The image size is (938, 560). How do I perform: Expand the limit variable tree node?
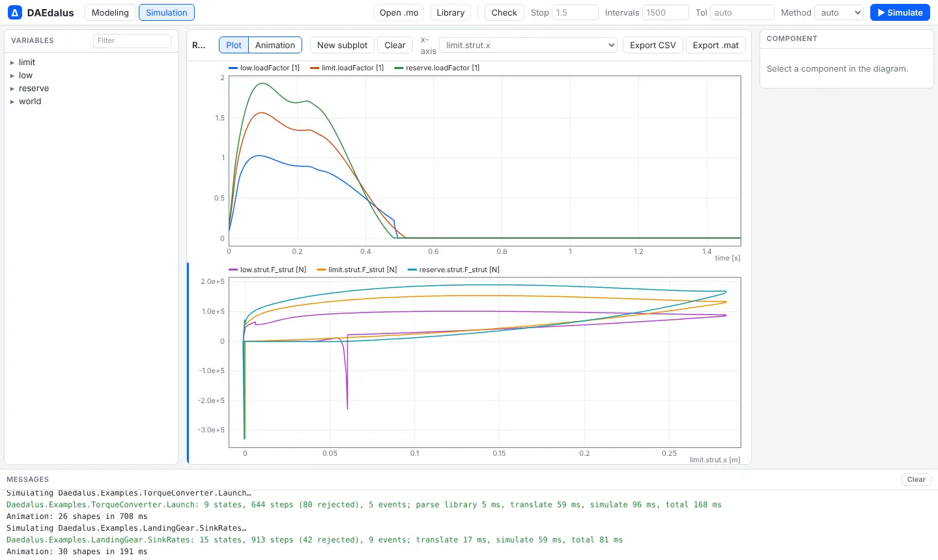[12, 63]
